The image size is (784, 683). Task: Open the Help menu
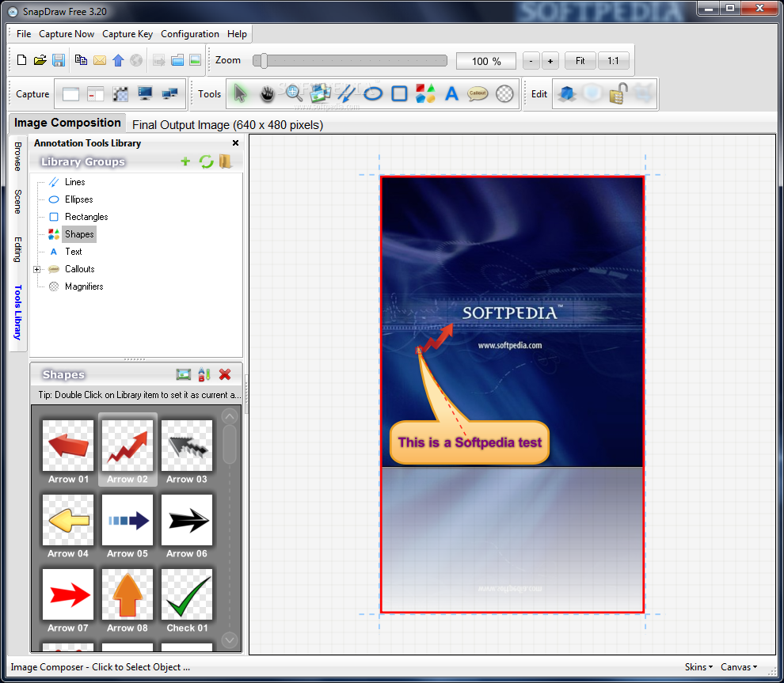[237, 34]
